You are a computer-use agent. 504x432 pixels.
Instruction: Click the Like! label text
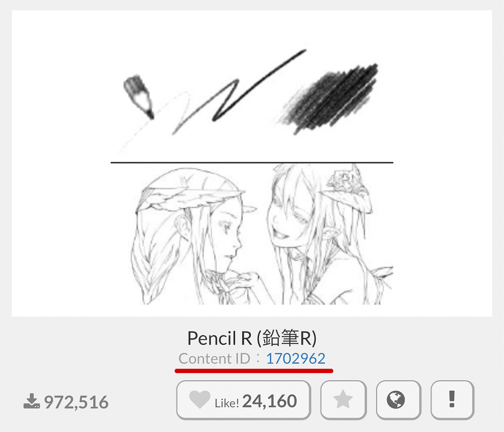[x=227, y=403]
